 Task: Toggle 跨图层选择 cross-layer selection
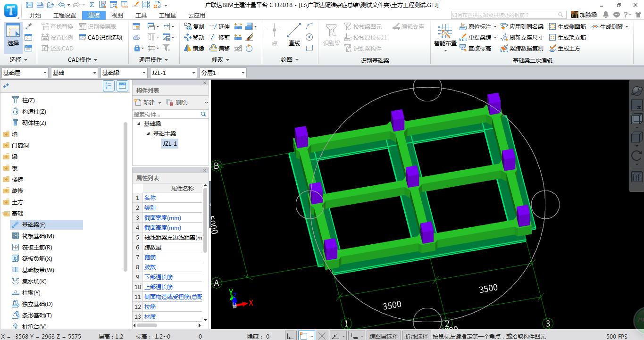383,336
